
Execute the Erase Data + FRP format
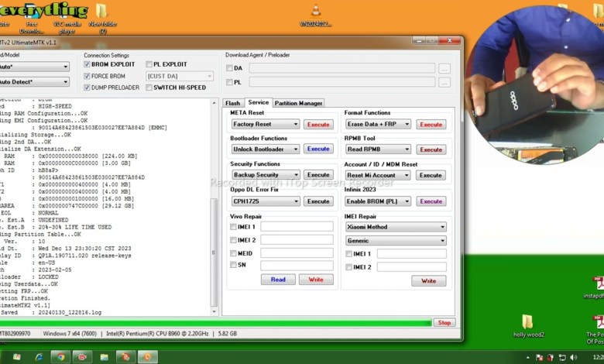[x=431, y=125]
